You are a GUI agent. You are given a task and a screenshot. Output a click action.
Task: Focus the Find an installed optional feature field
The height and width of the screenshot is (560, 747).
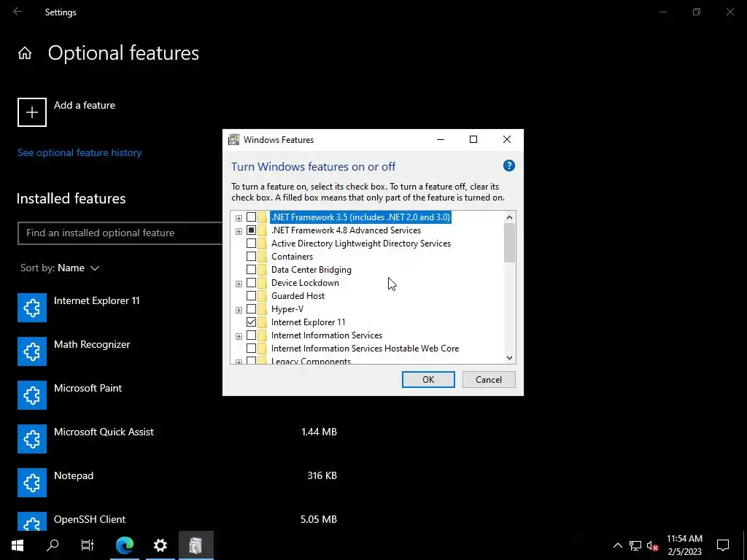120,233
